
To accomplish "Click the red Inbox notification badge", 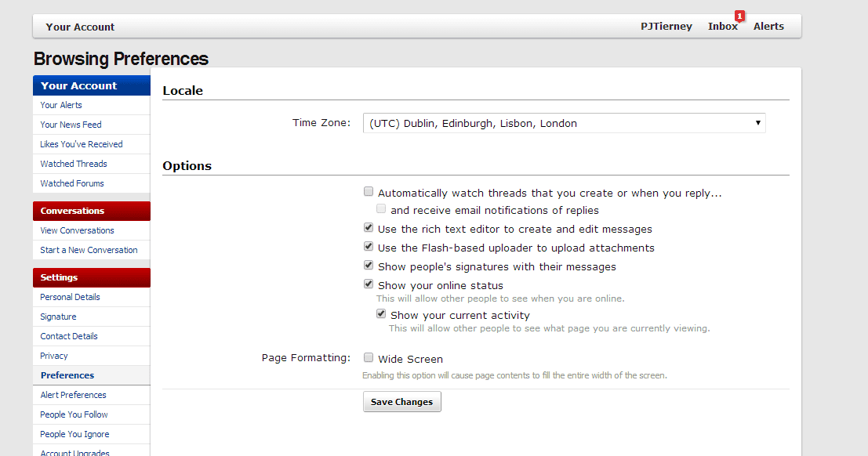I will [x=739, y=16].
